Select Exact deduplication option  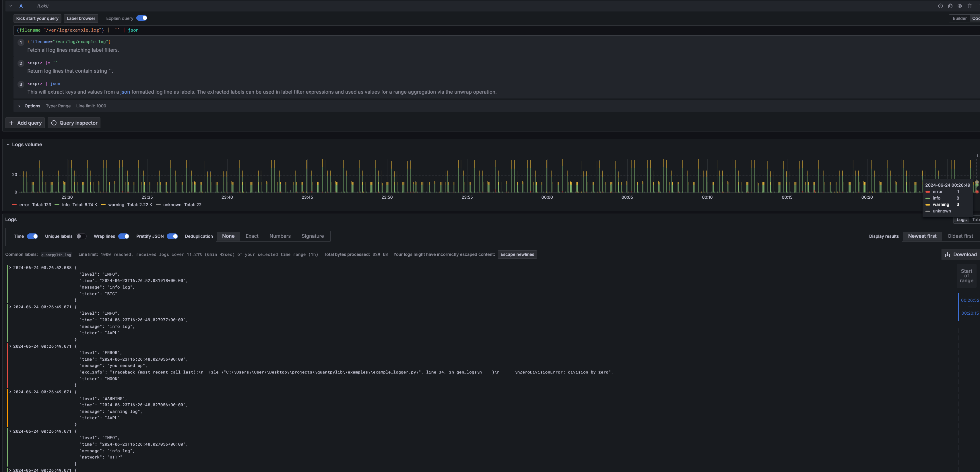pyautogui.click(x=252, y=236)
